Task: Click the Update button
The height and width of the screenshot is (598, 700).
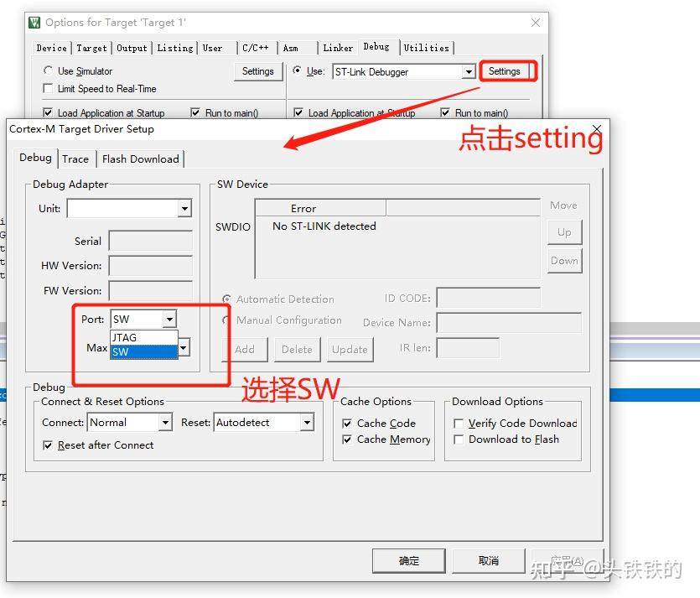Action: point(350,350)
